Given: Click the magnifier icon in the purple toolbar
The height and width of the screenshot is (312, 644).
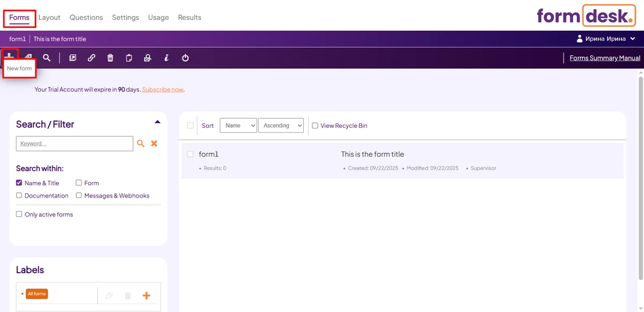Looking at the screenshot, I should click(47, 58).
